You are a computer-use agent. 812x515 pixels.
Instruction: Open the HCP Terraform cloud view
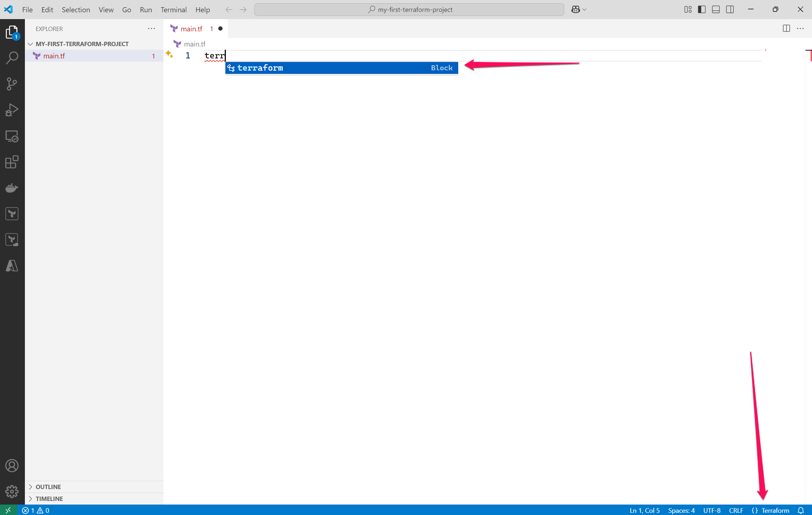click(12, 240)
